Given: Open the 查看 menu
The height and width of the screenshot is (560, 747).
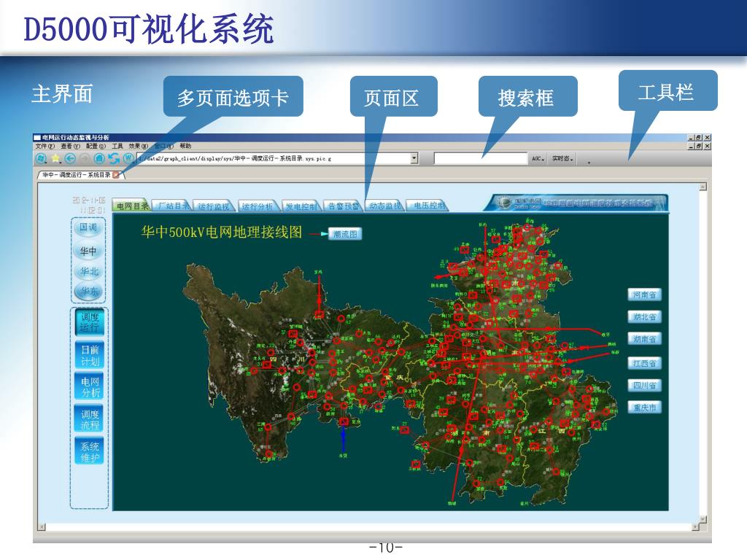Looking at the screenshot, I should (71, 146).
